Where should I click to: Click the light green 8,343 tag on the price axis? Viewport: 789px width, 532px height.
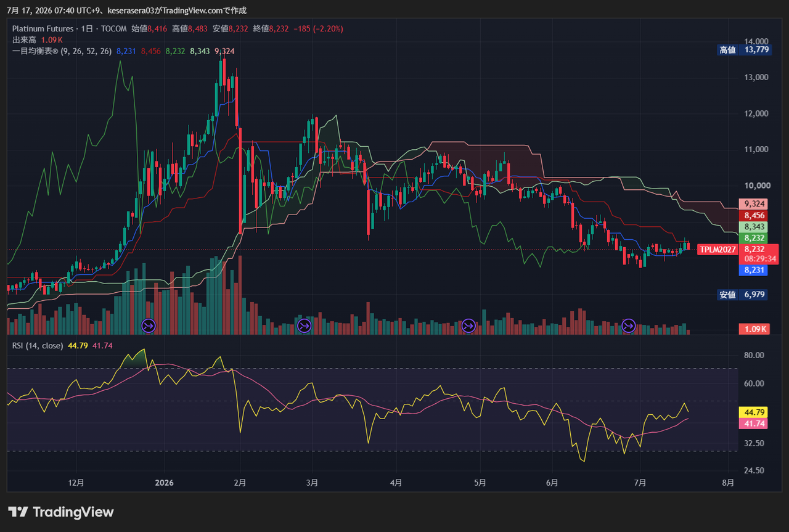tap(754, 227)
